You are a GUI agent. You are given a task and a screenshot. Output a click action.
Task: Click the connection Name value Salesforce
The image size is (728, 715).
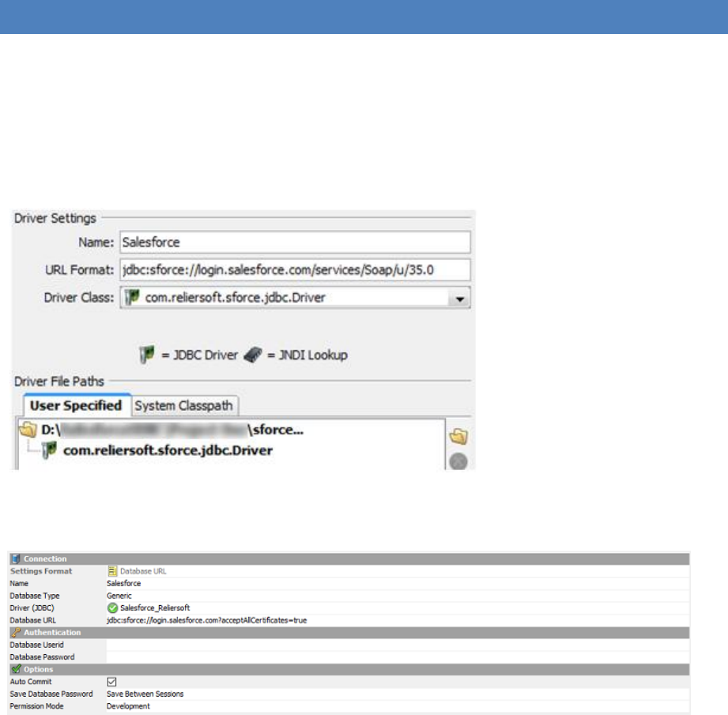click(123, 583)
